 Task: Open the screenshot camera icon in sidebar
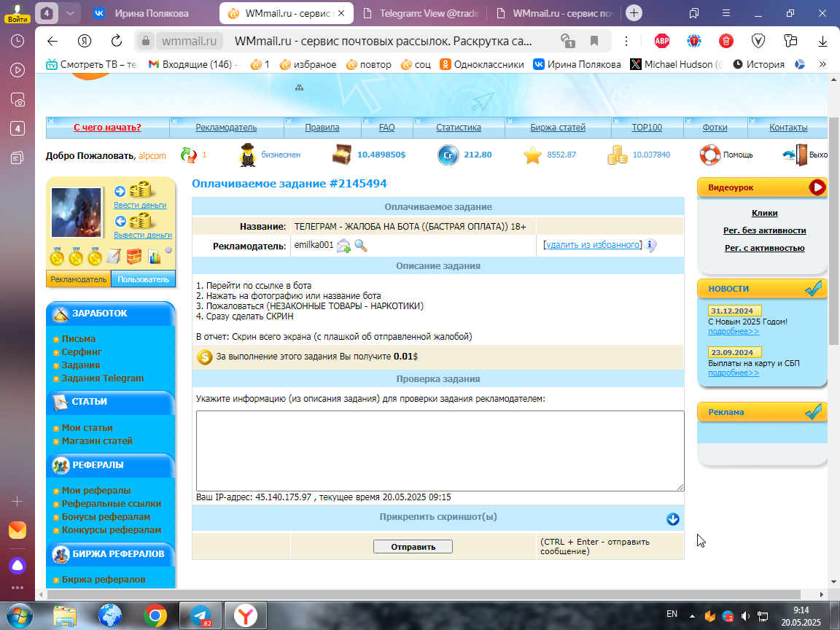click(x=17, y=99)
